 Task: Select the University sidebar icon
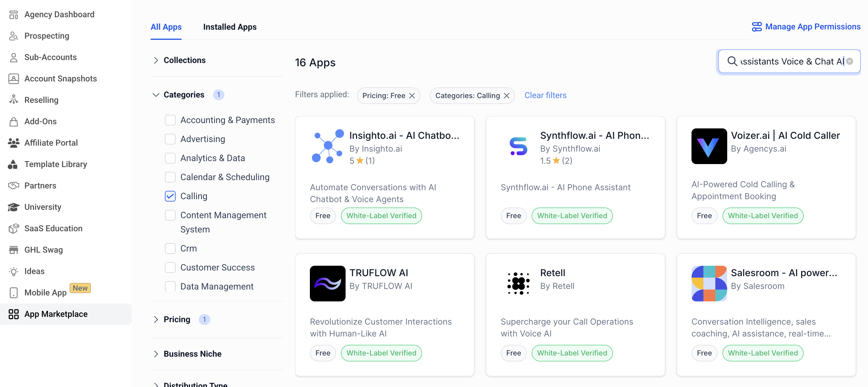(x=13, y=207)
